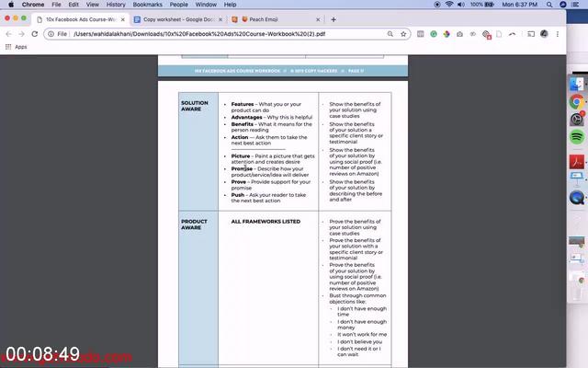View site information icon in address bar
Screen dimensions: 588x368
[x=51, y=34]
